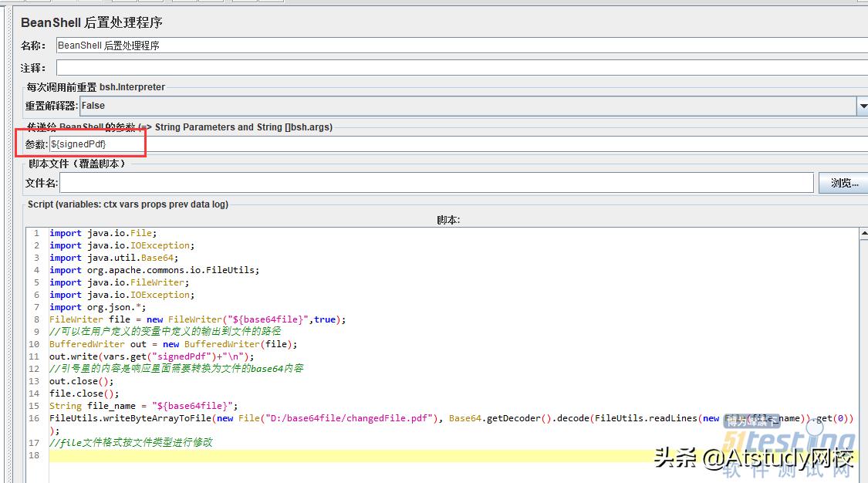Click the 浏览... browse button
The height and width of the screenshot is (483, 868).
[x=843, y=183]
